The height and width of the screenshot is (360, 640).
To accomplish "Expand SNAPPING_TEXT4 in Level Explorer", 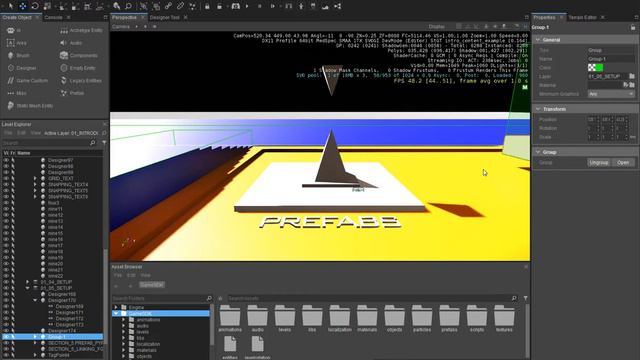I will (35, 184).
